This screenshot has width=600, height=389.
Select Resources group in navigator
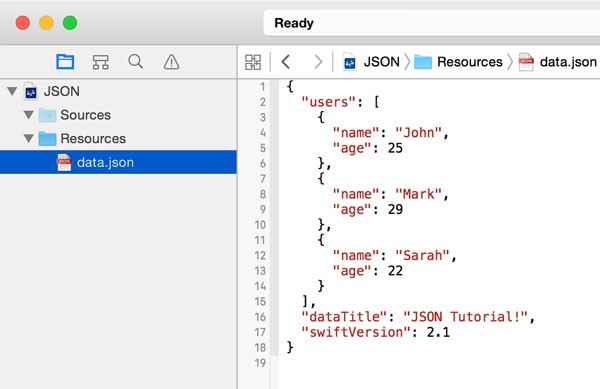118,138
